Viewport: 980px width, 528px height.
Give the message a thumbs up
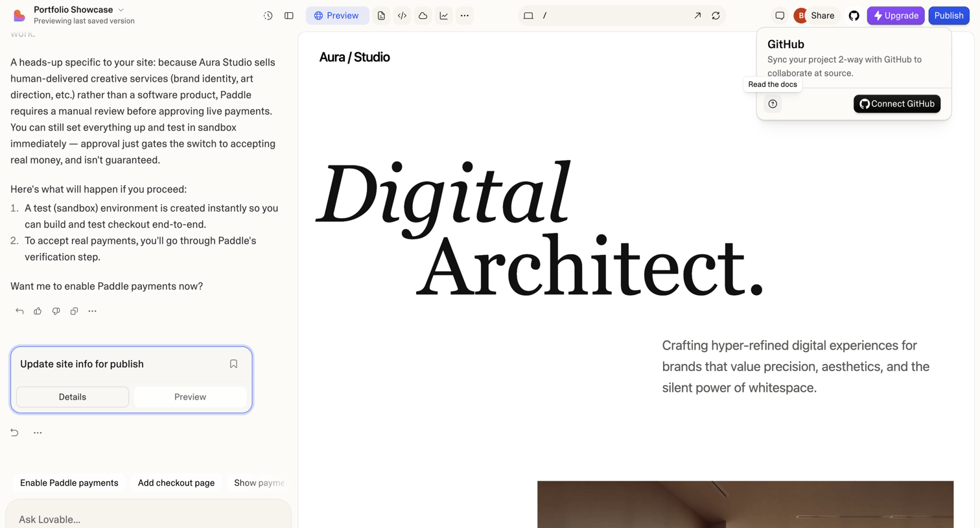pos(38,311)
